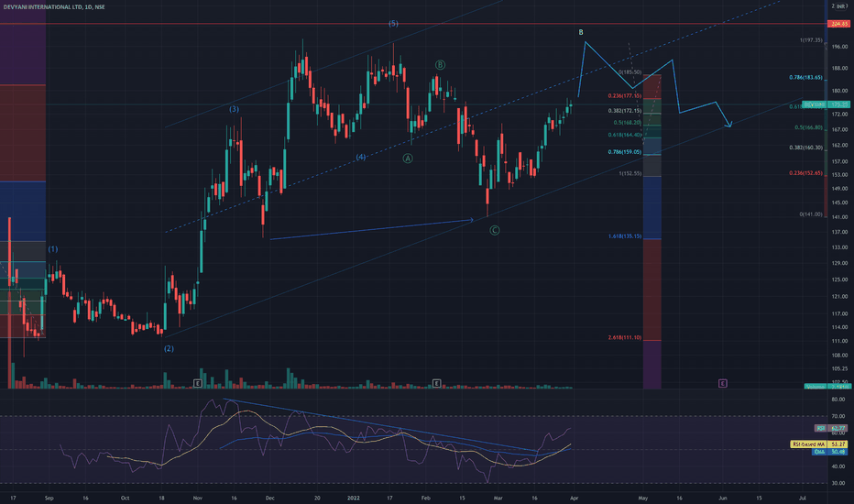This screenshot has width=854, height=504.
Task: Click Fibonacci level 0.5(168.20)
Action: point(628,123)
